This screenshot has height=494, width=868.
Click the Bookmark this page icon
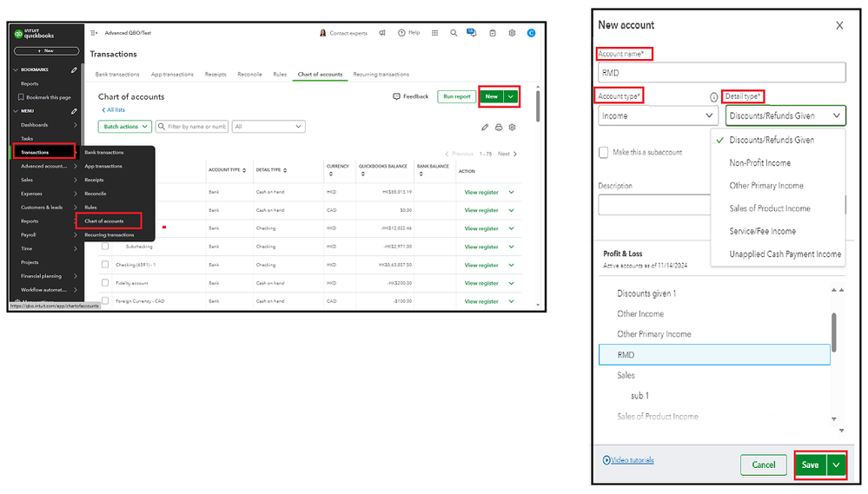(x=21, y=97)
